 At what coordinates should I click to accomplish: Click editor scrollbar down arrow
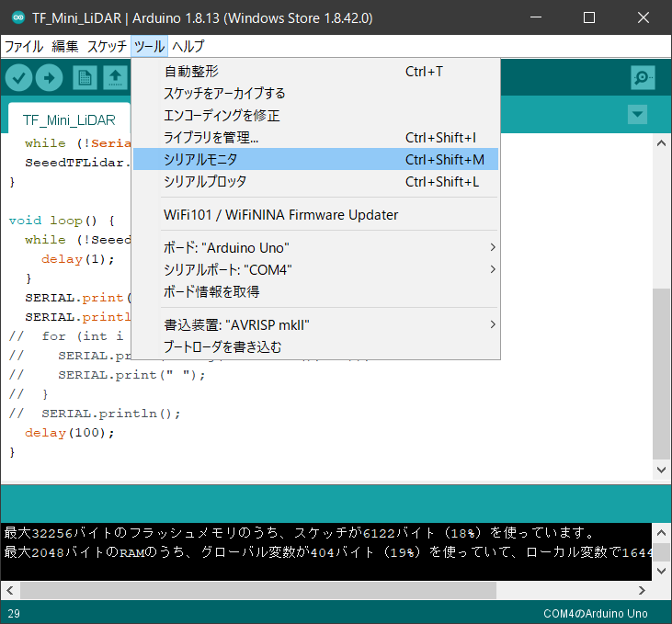(661, 470)
